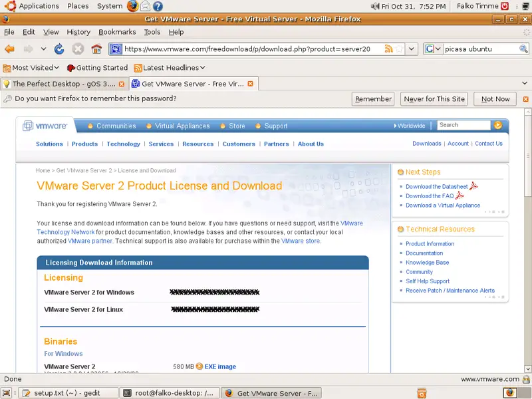The image size is (532, 399).
Task: Click the PDF icon beside Download the FAQ
Action: (460, 195)
